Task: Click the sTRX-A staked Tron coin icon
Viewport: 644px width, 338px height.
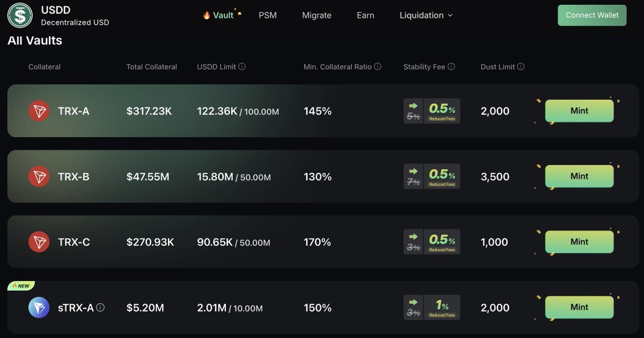Action: 39,308
